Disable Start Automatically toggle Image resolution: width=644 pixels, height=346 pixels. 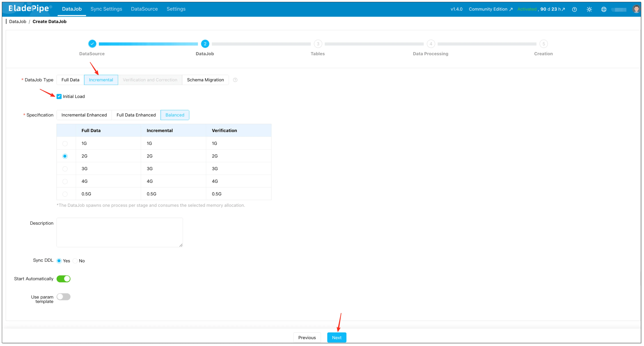pos(64,279)
